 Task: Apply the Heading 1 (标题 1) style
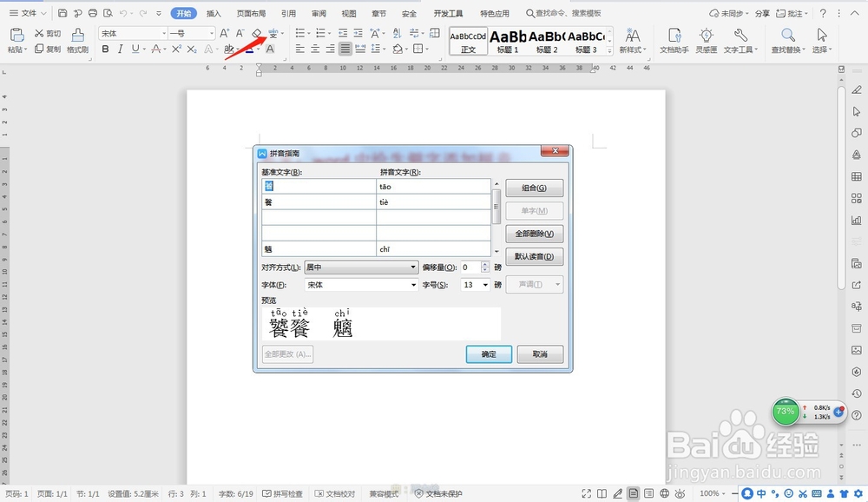click(x=508, y=41)
